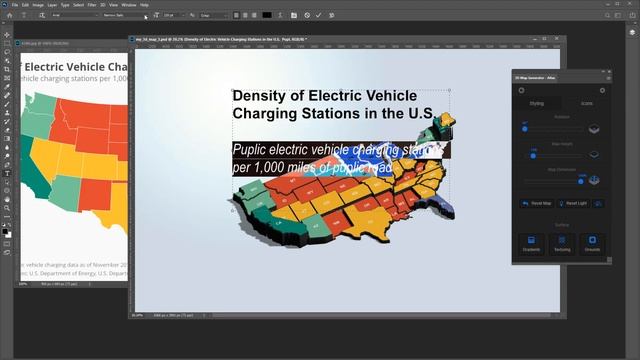Commit current text edits checkmark
This screenshot has width=640, height=360.
tap(319, 15)
